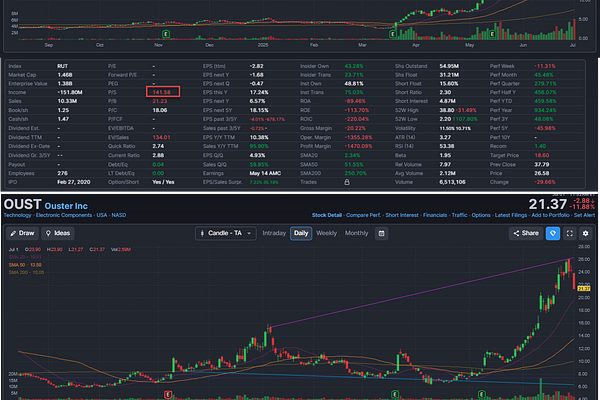This screenshot has width=600, height=400.
Task: Click the earnings E marker right of May in upper chart
Action: 492,34
